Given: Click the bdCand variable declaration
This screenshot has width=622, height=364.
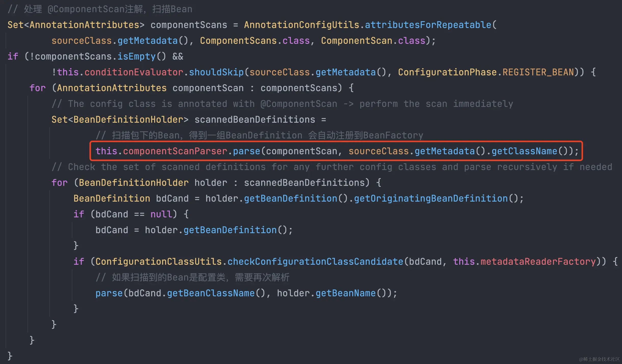Looking at the screenshot, I should point(172,199).
